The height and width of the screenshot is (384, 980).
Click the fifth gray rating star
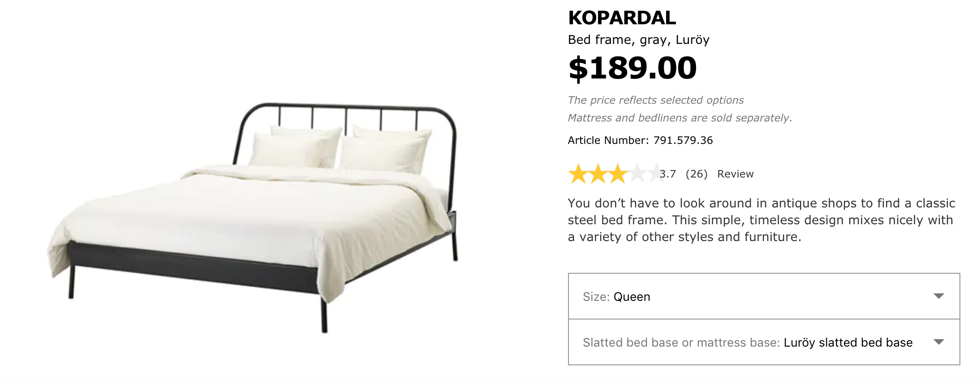(x=656, y=174)
